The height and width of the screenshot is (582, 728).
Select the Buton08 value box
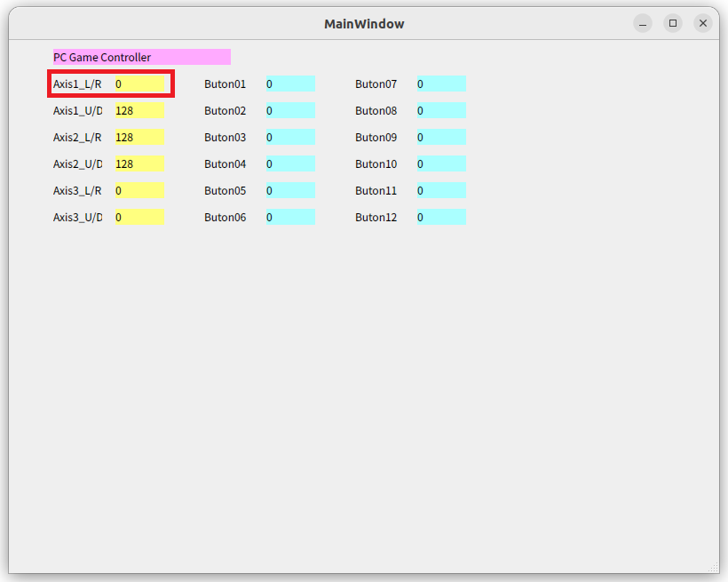(x=439, y=110)
